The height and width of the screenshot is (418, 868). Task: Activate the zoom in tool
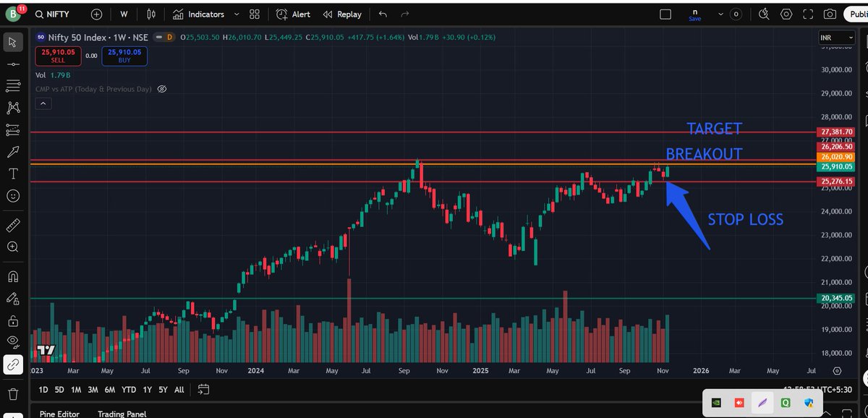tap(13, 247)
